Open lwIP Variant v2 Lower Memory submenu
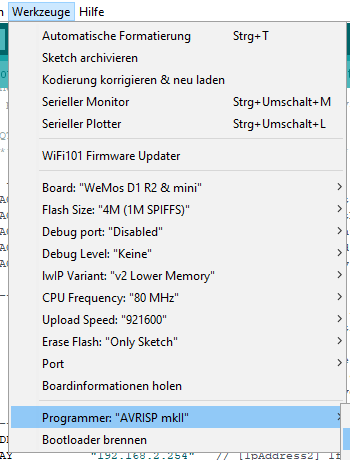 coord(177,276)
